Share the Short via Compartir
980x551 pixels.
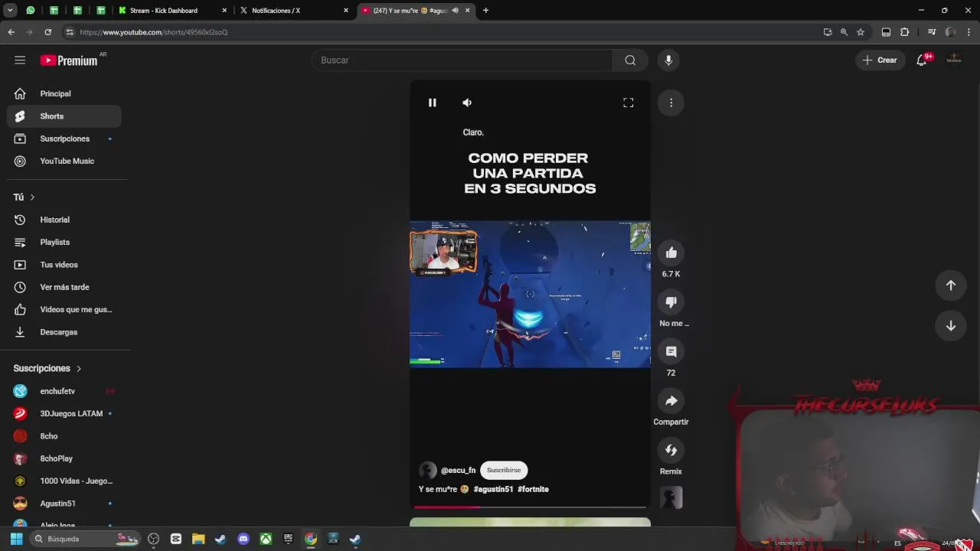coord(671,401)
